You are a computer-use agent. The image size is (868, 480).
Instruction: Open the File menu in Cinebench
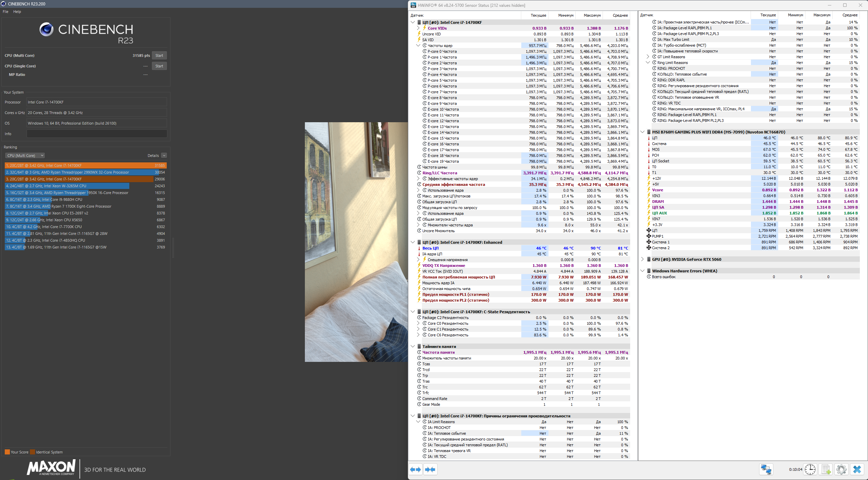5,12
